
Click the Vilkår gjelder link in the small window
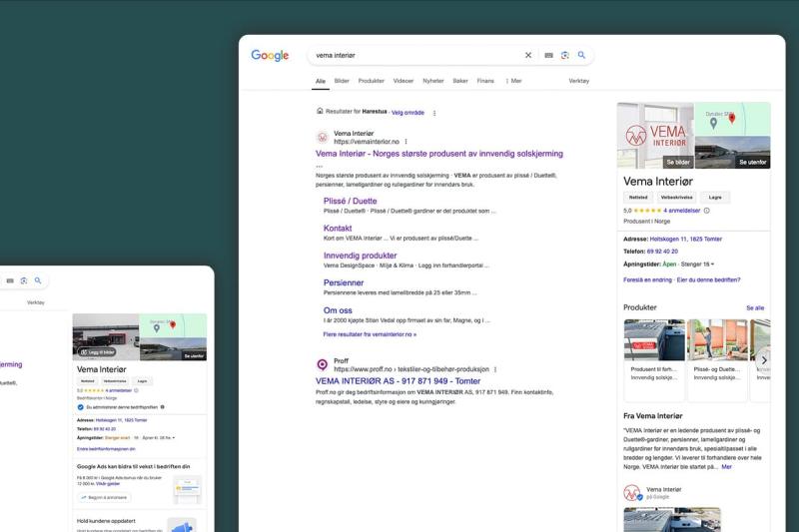(x=108, y=484)
